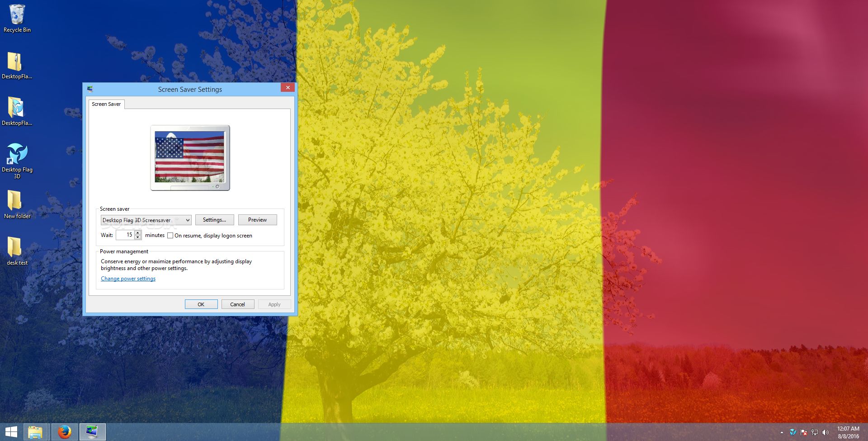Open the Desktop Flag 3D Screensaver dropdown
Screen dimensions: 868x441
point(146,220)
